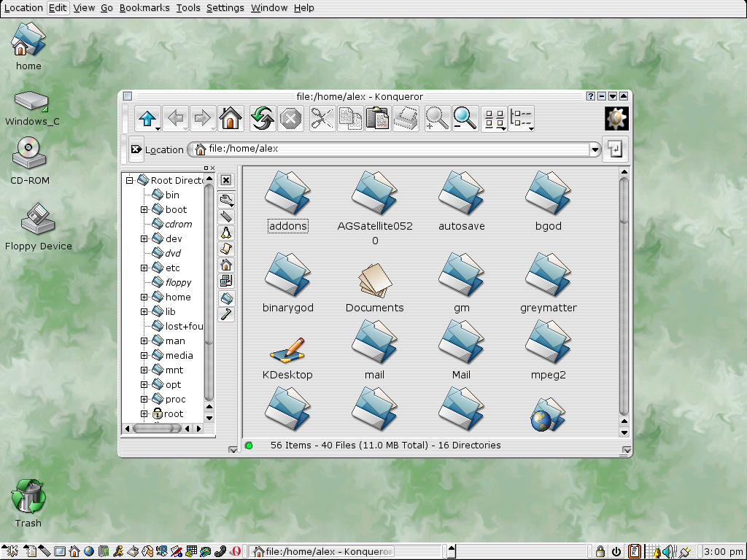The height and width of the screenshot is (560, 747).
Task: Click the volume speaker icon in tray
Action: coord(668,551)
